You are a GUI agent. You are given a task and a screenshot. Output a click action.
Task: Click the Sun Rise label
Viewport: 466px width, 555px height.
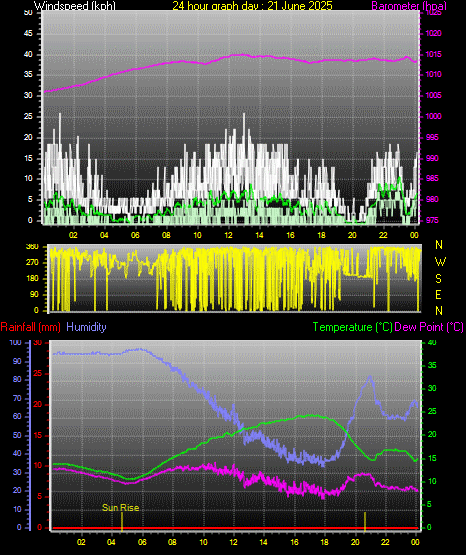point(120,508)
